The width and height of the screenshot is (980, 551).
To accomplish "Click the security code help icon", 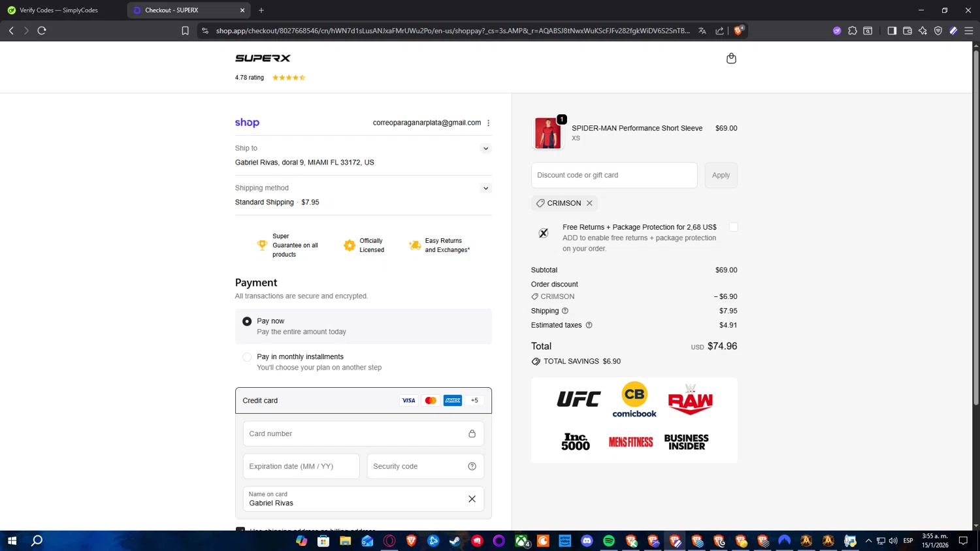I will pos(472,466).
